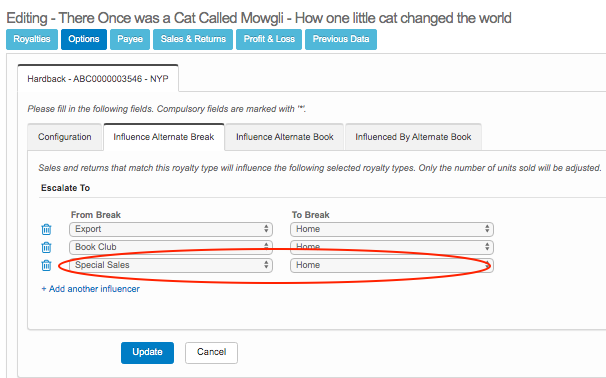
Task: Open To Break dropdown in Export row
Action: click(392, 229)
